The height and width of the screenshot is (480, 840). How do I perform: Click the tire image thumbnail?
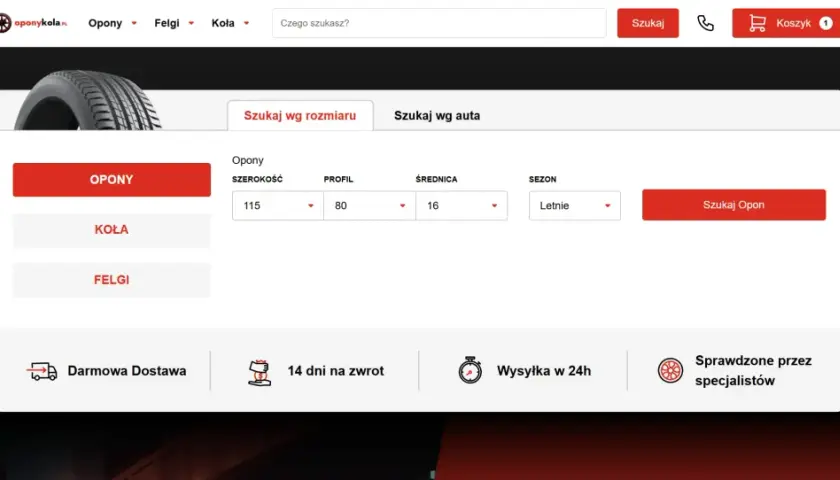[x=87, y=101]
